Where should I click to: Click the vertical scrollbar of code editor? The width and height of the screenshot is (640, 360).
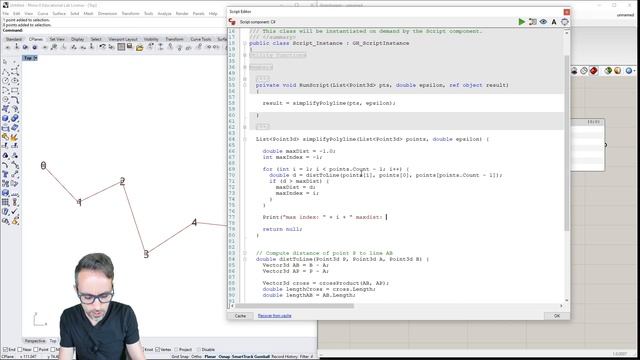[567, 143]
